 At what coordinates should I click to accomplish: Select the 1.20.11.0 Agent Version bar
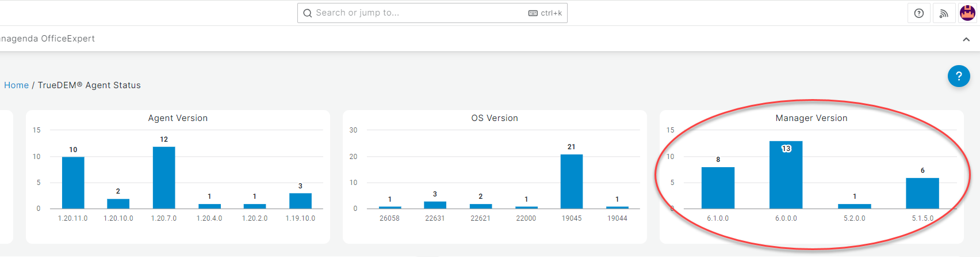click(73, 183)
